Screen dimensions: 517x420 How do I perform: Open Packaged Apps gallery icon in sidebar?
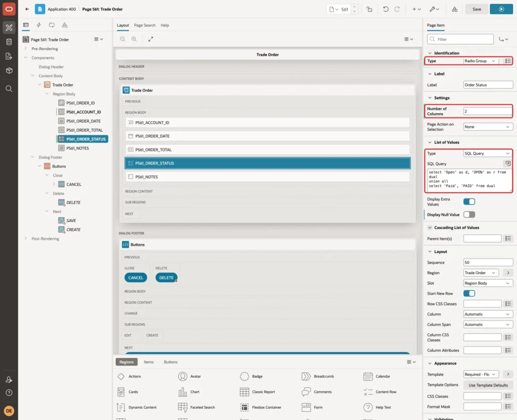tap(9, 70)
